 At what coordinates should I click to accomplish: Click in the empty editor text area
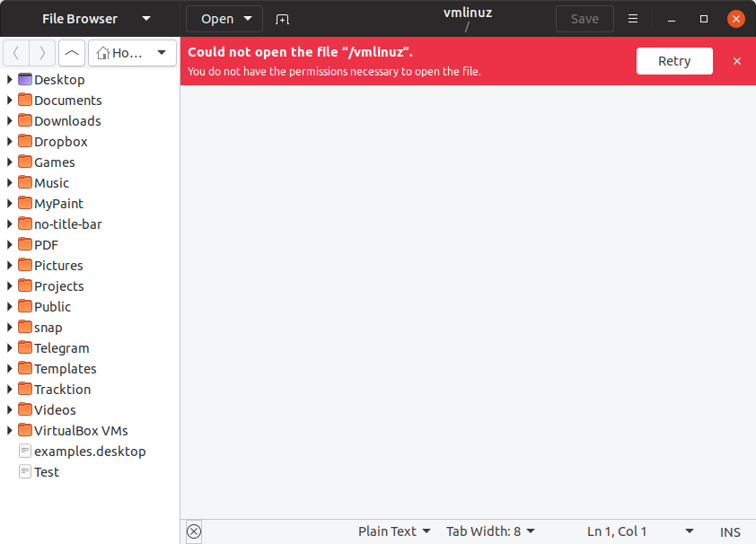point(468,302)
